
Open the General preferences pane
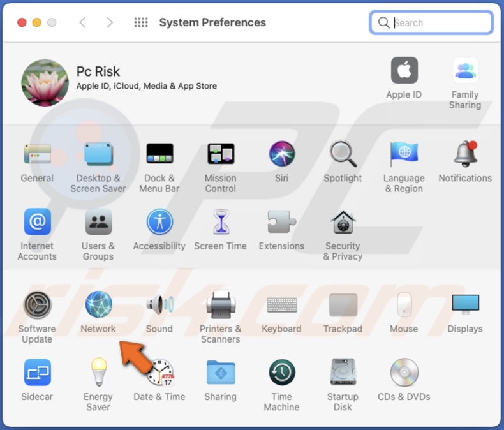pyautogui.click(x=37, y=154)
